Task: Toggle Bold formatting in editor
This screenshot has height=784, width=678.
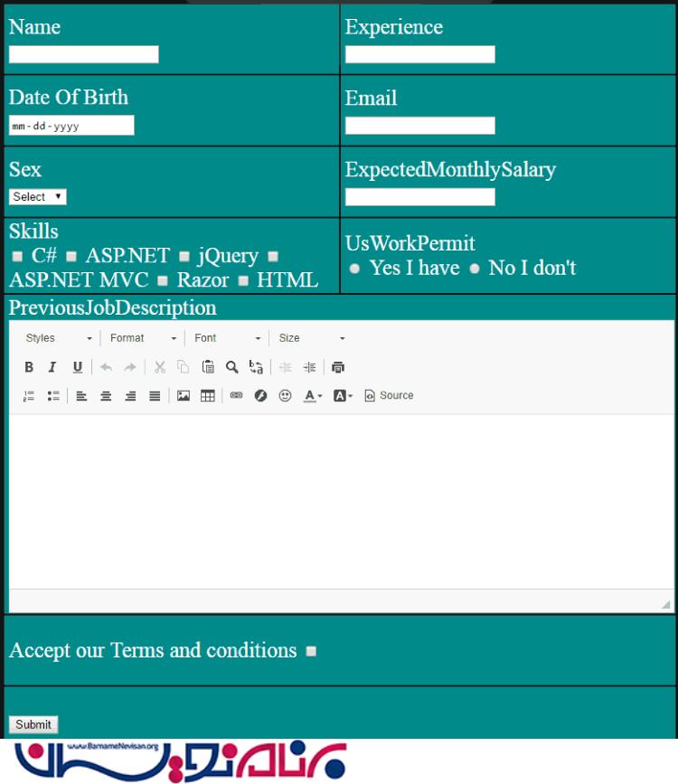Action: pos(29,367)
